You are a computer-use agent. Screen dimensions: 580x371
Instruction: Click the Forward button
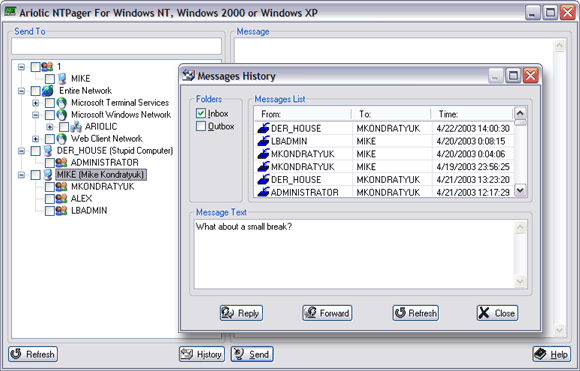click(327, 313)
